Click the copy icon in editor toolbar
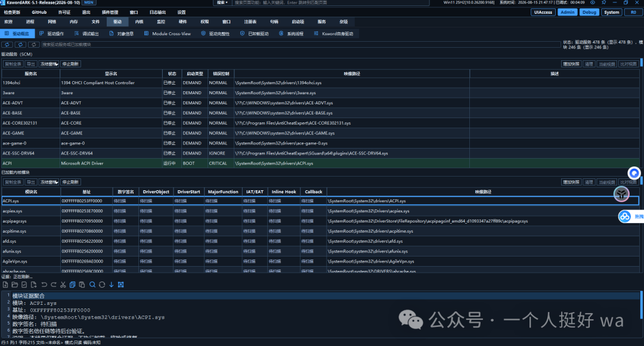This screenshot has width=644, height=346. (72, 285)
